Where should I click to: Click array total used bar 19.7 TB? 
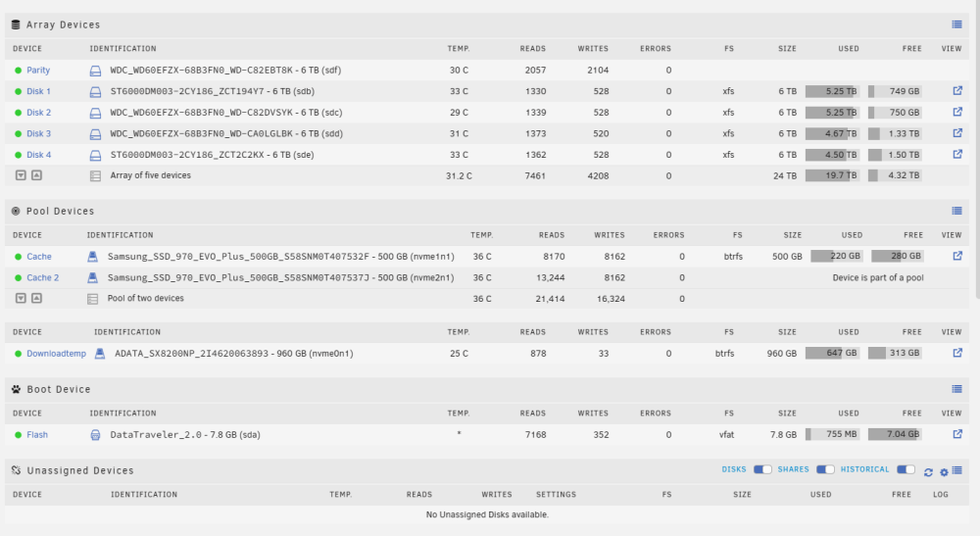832,175
